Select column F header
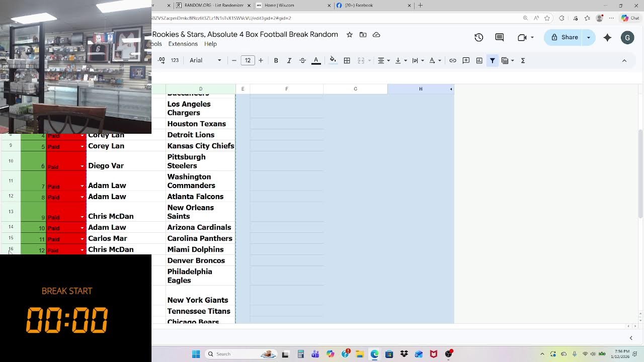Viewport: 644px width, 362px height. point(287,89)
